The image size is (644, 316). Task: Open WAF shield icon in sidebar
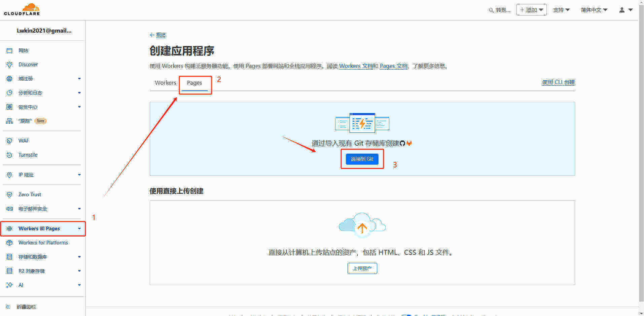pyautogui.click(x=9, y=141)
